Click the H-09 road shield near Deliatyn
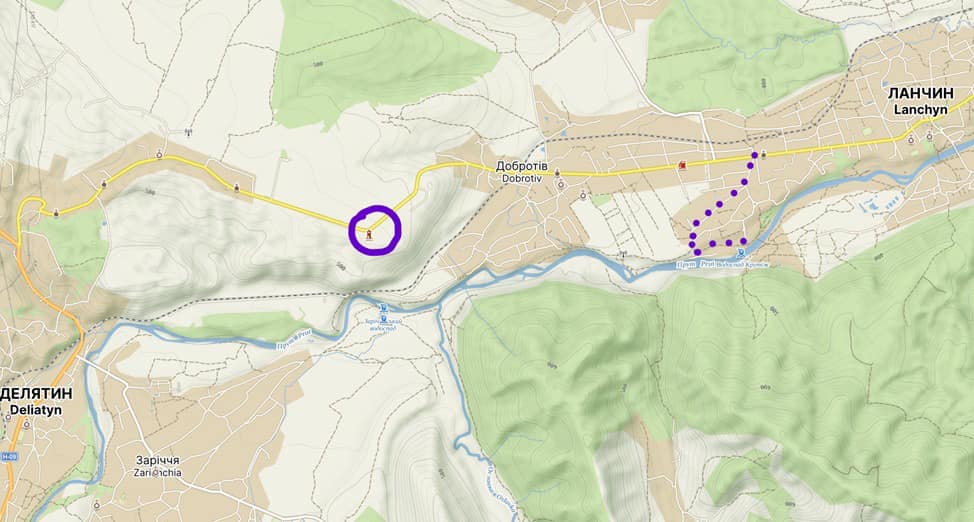This screenshot has width=974, height=522. click(x=8, y=454)
